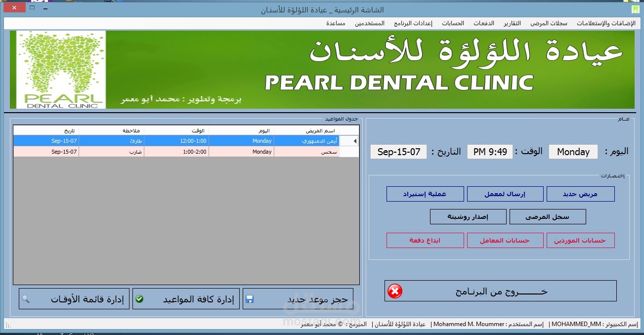This screenshot has height=335, width=644.
Task: Click the مريض جديد button
Action: tap(580, 194)
